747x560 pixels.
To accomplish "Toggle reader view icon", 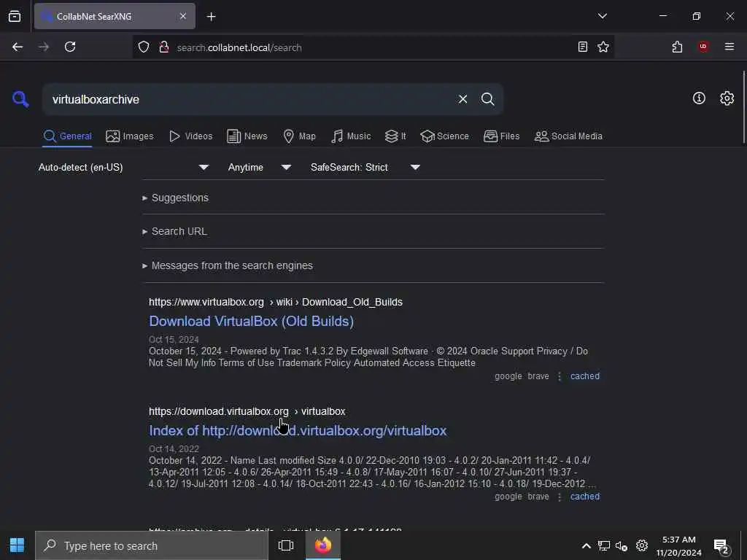I will point(582,47).
